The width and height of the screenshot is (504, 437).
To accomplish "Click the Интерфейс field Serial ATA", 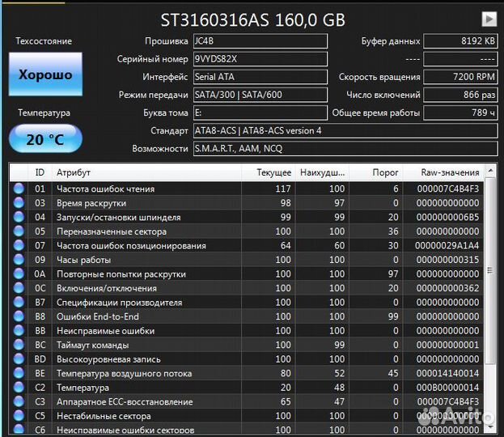I will pyautogui.click(x=260, y=77).
